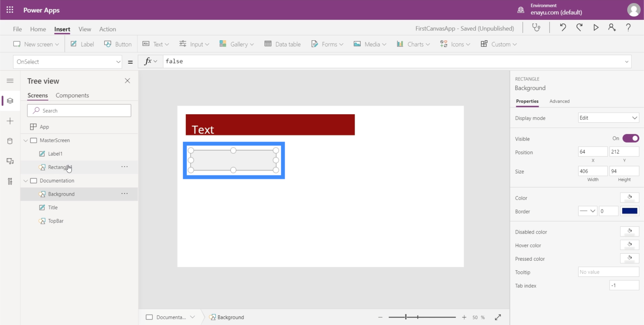Image resolution: width=644 pixels, height=325 pixels.
Task: Expand the Display mode dropdown
Action: 608,118
